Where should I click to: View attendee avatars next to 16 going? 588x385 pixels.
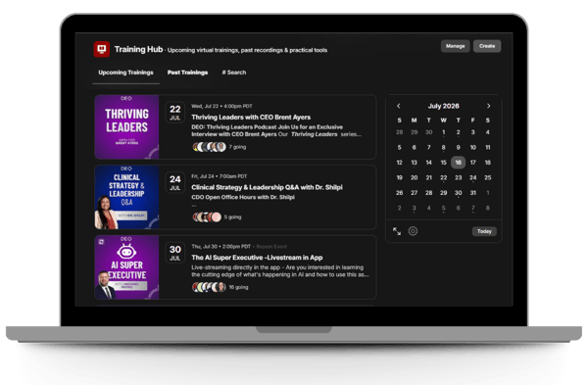tap(210, 287)
